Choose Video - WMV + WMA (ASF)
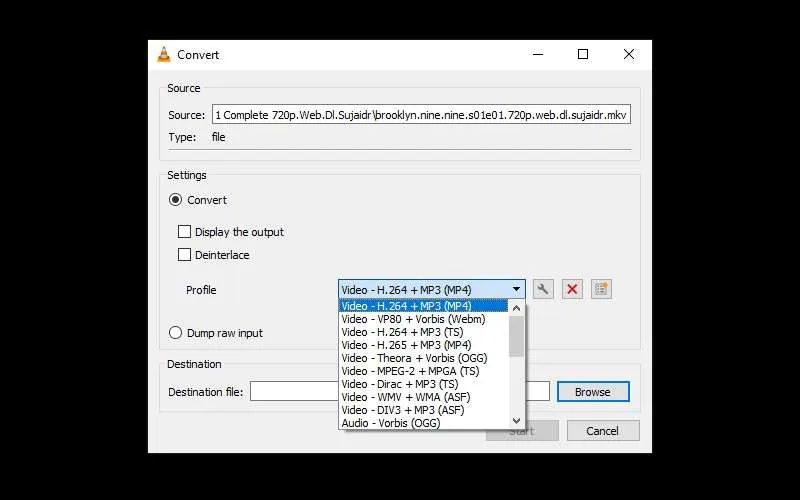The height and width of the screenshot is (500, 800). (423, 397)
